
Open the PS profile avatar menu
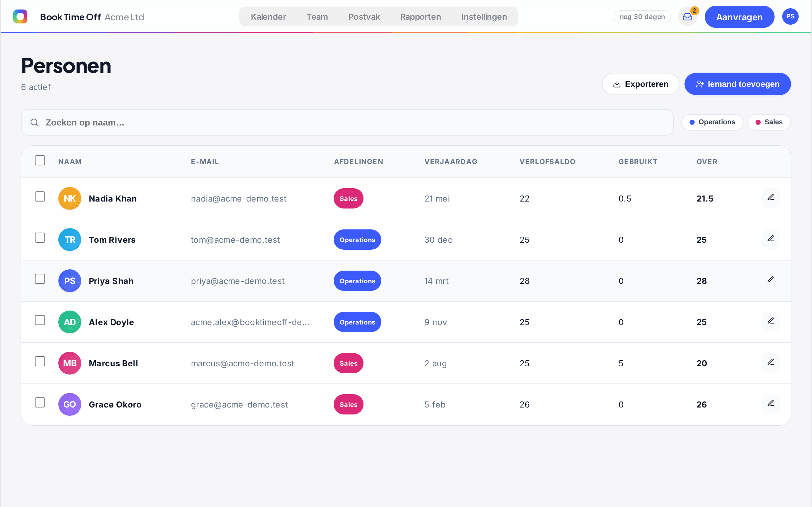[790, 16]
